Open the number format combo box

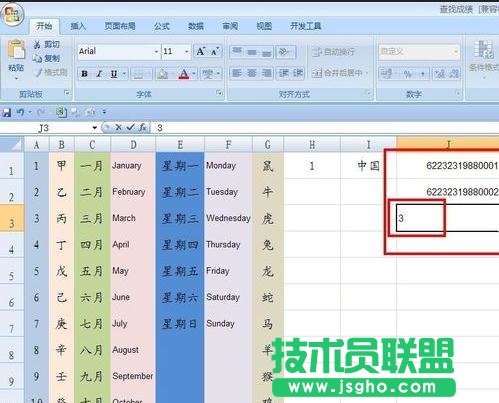[419, 52]
